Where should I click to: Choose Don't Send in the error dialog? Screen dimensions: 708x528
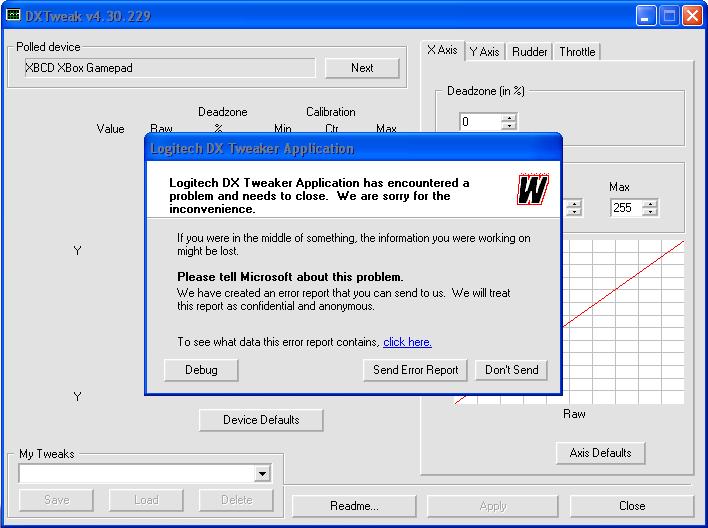click(512, 370)
